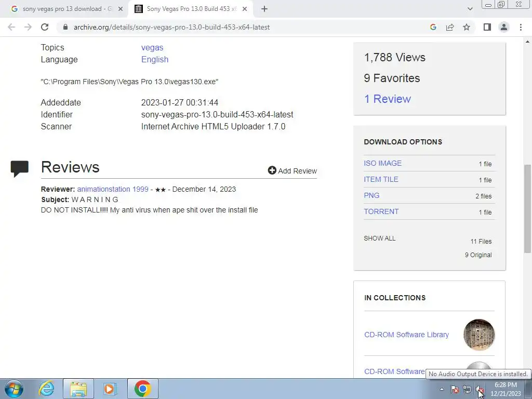This screenshot has width=532, height=399.
Task: Open a new tab with plus button
Action: click(264, 9)
